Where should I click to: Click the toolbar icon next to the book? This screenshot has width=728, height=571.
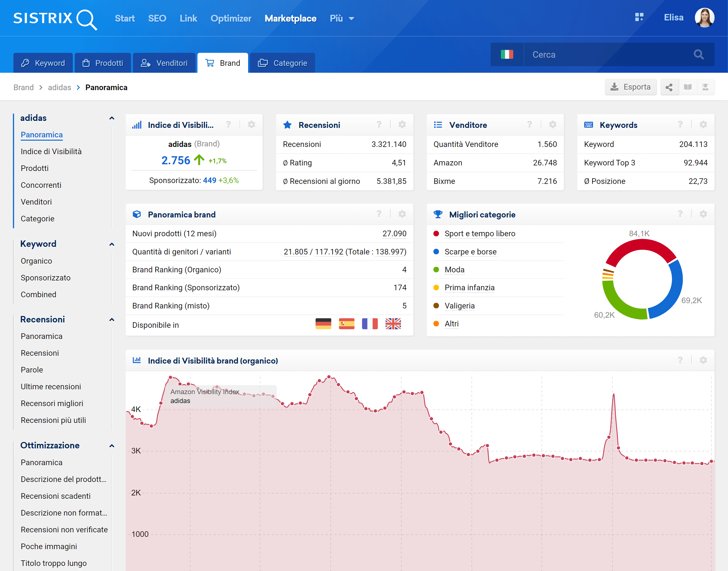point(705,87)
